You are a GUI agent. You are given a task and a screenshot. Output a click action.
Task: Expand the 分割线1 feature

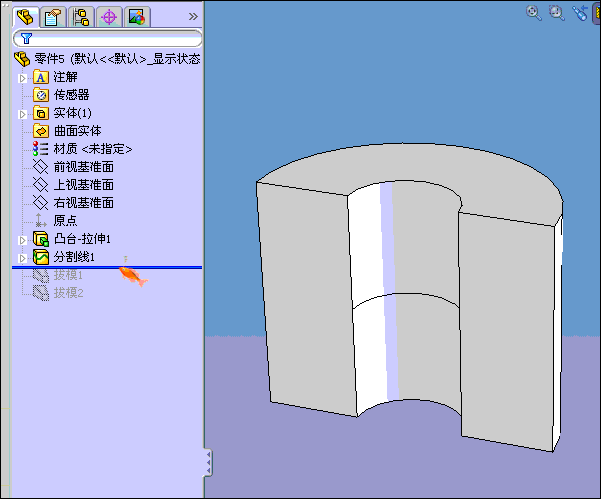click(23, 258)
